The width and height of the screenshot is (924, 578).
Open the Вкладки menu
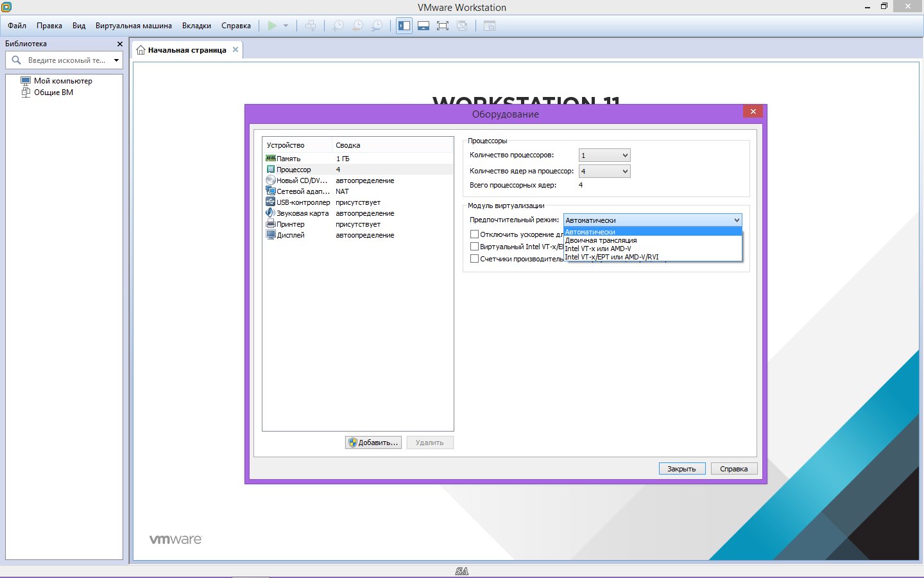pyautogui.click(x=196, y=26)
